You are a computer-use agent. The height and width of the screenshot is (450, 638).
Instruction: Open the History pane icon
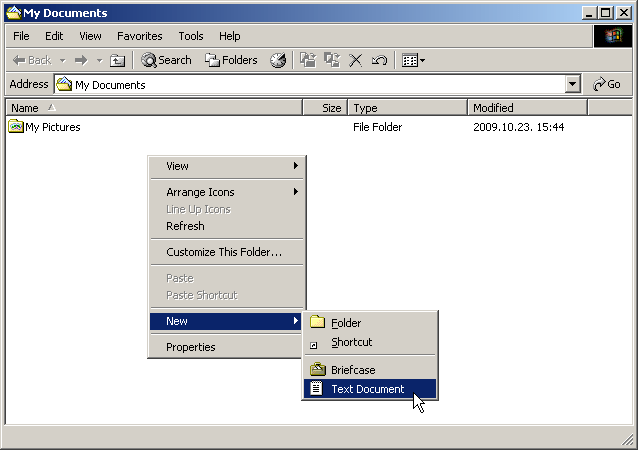click(x=278, y=60)
